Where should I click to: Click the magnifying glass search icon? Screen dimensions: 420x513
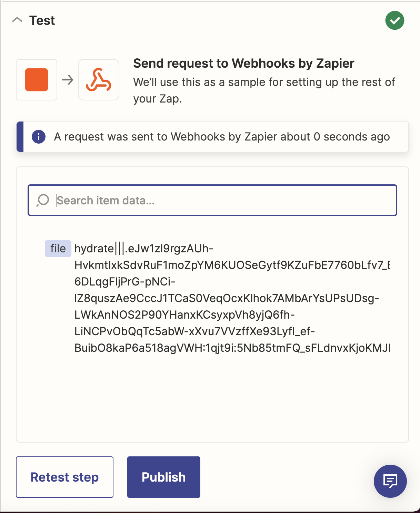[43, 200]
